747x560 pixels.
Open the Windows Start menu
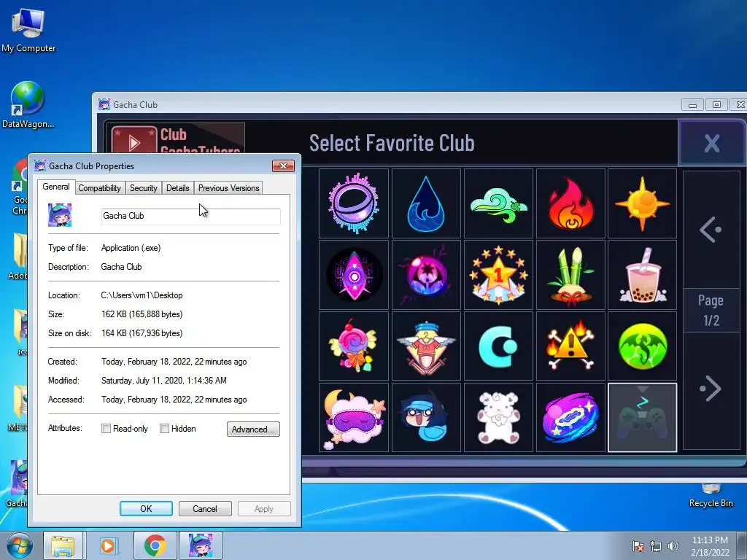[19, 545]
